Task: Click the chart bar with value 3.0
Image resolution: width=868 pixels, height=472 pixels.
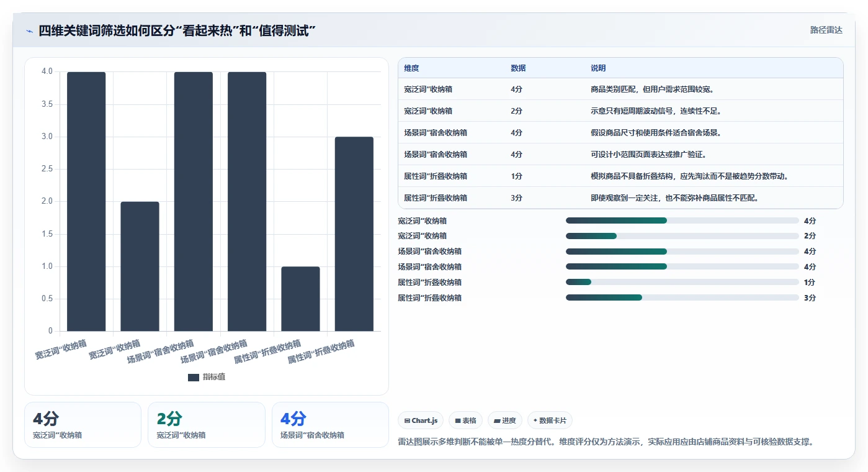Action: coord(354,234)
